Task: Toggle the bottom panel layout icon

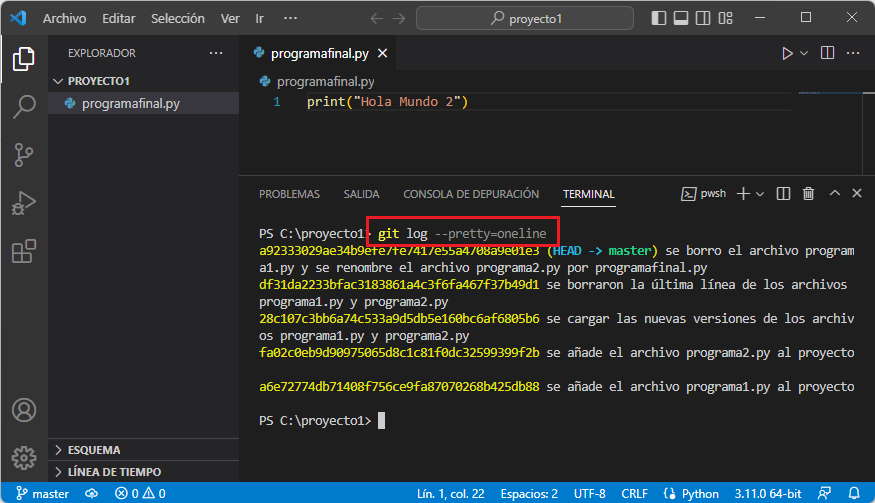Action: (x=681, y=18)
